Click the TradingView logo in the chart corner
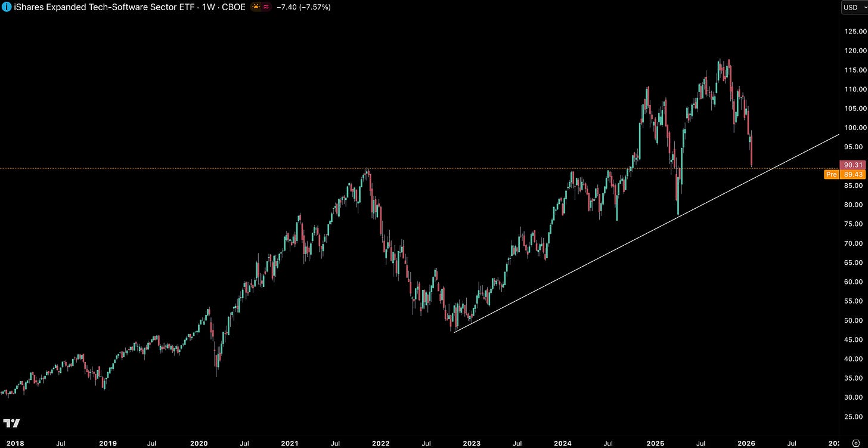Screen dimensions: 868x448 pyautogui.click(x=11, y=423)
